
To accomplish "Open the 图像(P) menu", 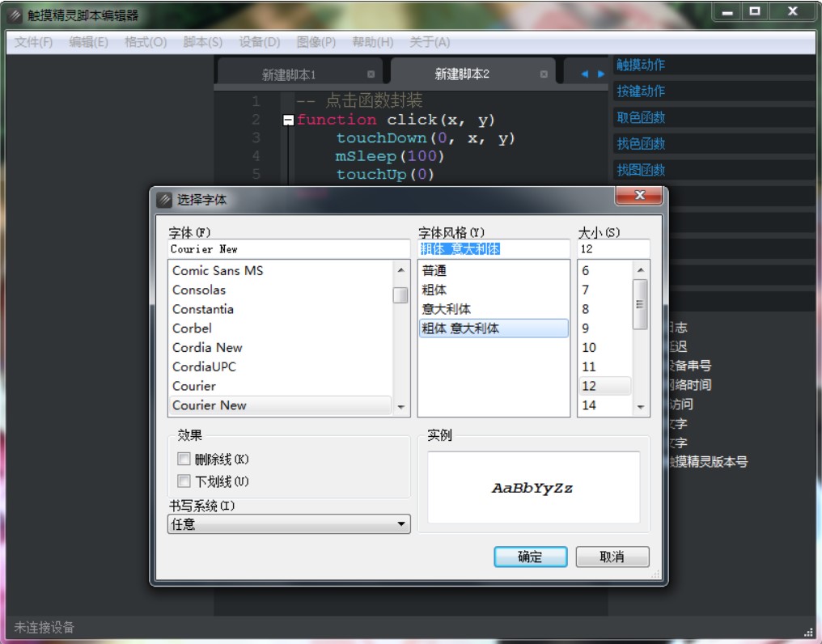I will [316, 42].
